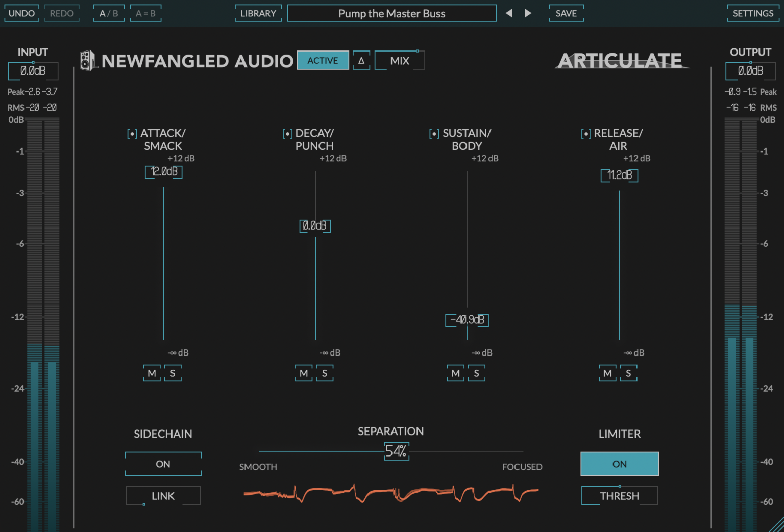Click the Decay/Punch bracket link icon
Screen dimensions: 784x532
coord(287,134)
